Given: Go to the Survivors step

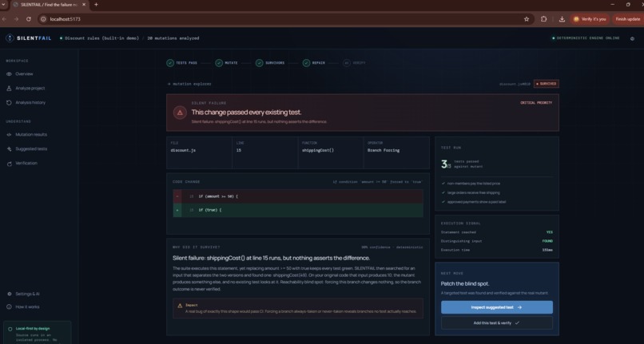Looking at the screenshot, I should pos(270,63).
